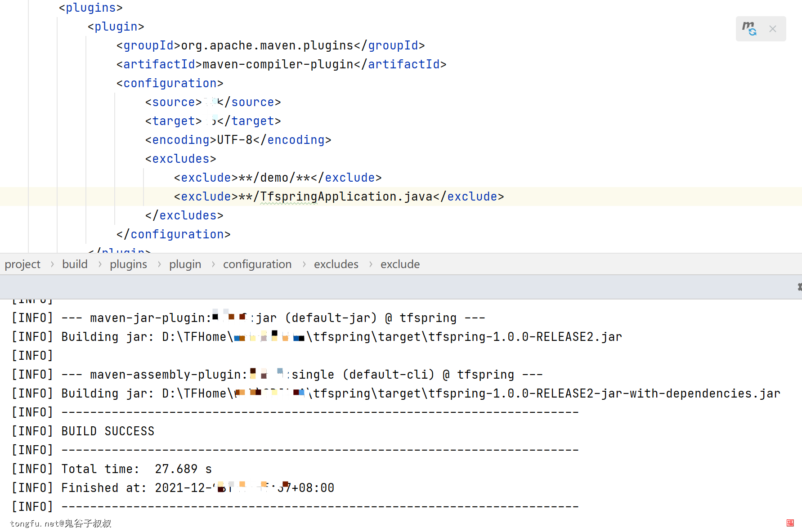
Task: Click the Total time 27.689 s line
Action: pyautogui.click(x=112, y=469)
